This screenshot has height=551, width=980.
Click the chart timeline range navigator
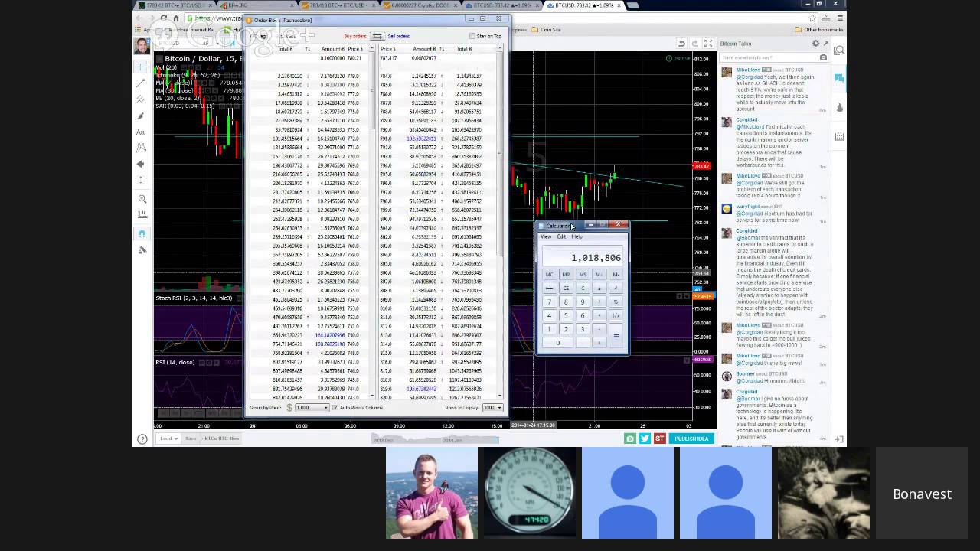tap(435, 439)
